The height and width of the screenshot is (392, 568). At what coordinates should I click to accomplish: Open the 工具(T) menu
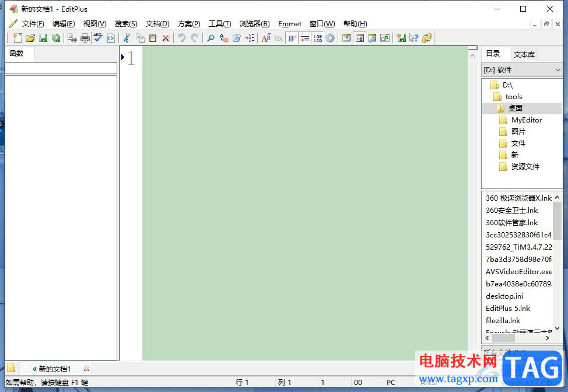[220, 23]
